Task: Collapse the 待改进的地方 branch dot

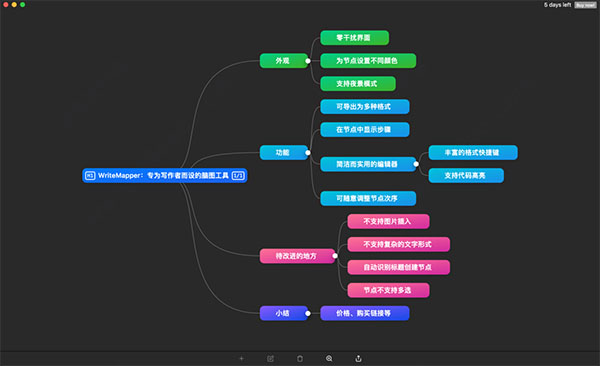Action: click(335, 256)
